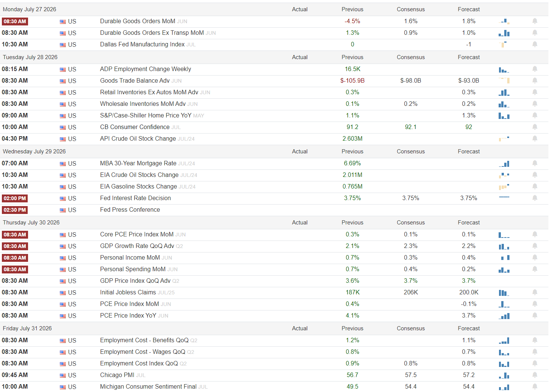Open mini chart for GDP Growth Rate QoQ Adv
The height and width of the screenshot is (392, 551).
click(x=504, y=246)
